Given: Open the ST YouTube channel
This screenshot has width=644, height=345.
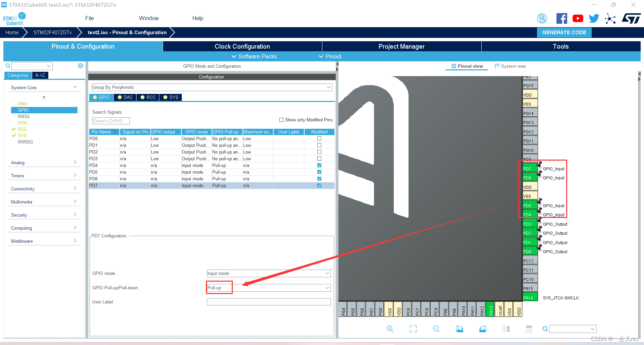Looking at the screenshot, I should (x=578, y=18).
